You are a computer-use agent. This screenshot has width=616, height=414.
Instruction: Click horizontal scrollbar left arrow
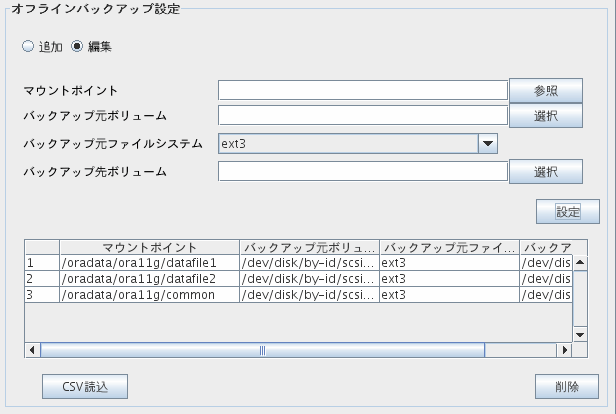(x=33, y=350)
